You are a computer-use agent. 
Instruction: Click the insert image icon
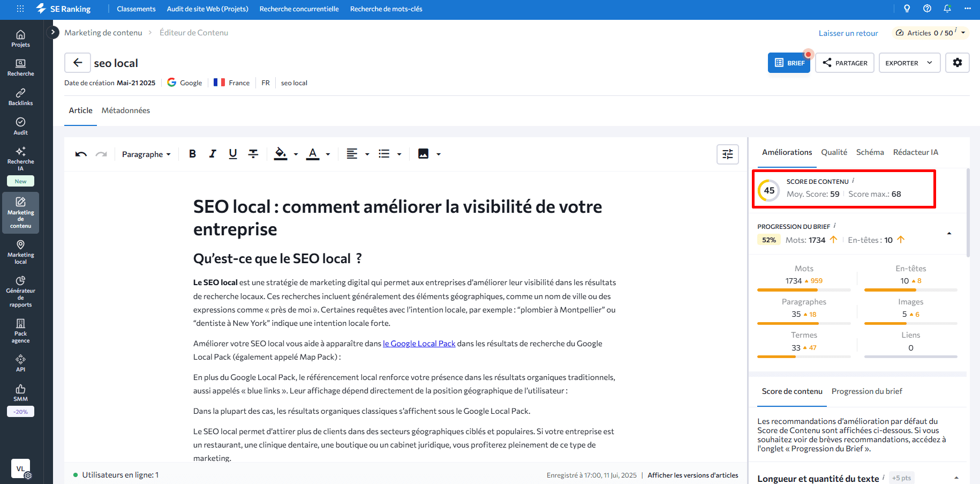point(423,154)
